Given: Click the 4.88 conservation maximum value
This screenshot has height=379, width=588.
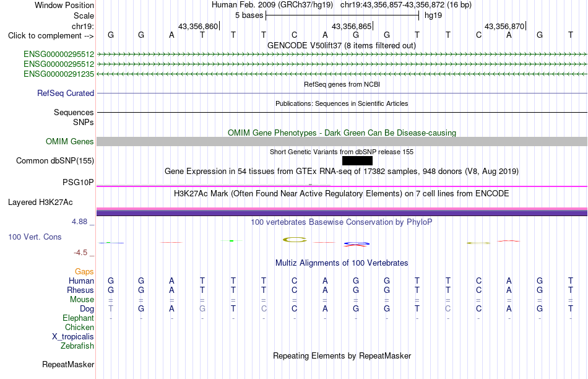Looking at the screenshot, I should point(79,222).
